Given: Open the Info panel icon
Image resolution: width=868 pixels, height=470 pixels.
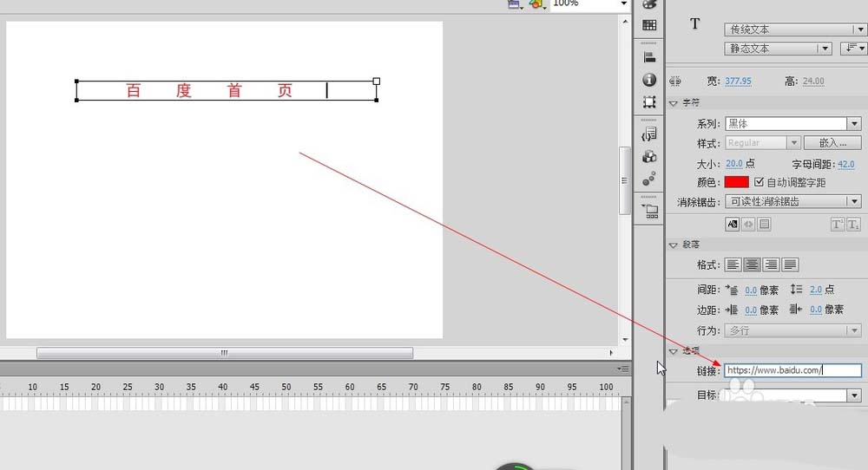Looking at the screenshot, I should point(649,80).
